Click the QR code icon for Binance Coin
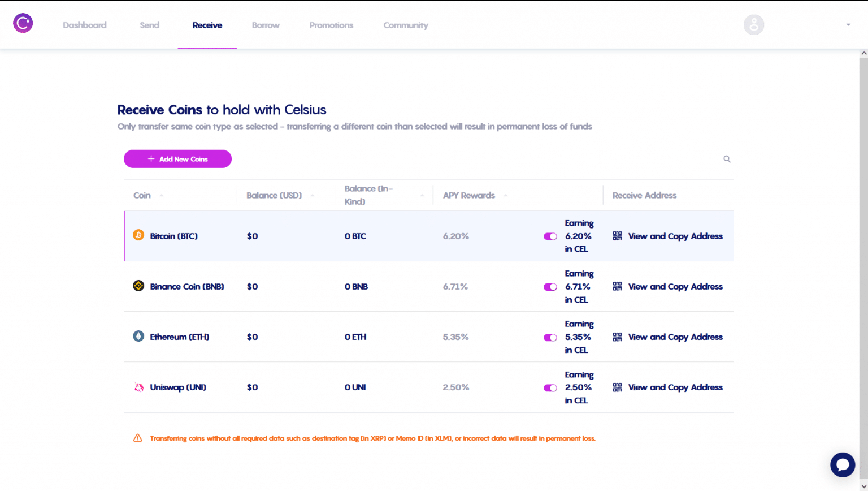The width and height of the screenshot is (868, 491). point(617,286)
